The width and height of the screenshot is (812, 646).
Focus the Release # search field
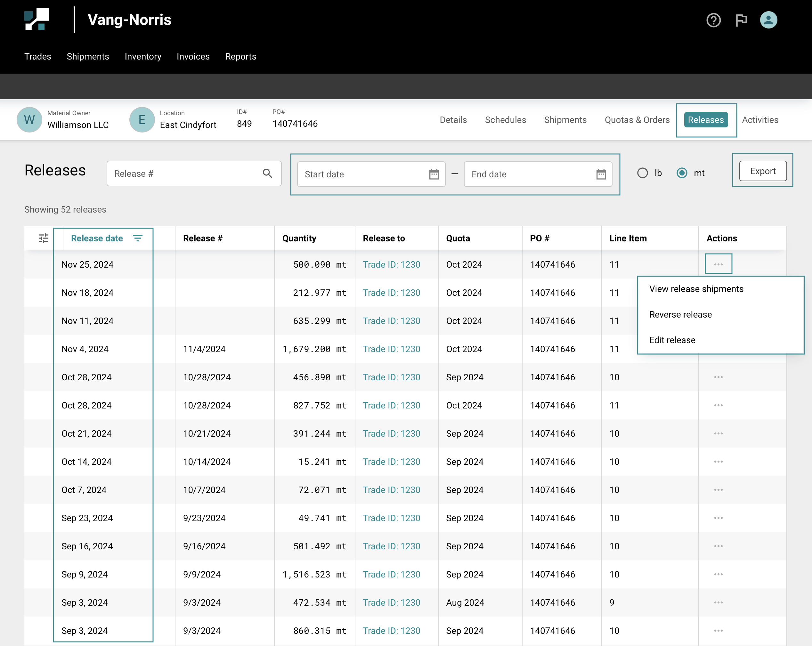pyautogui.click(x=184, y=174)
